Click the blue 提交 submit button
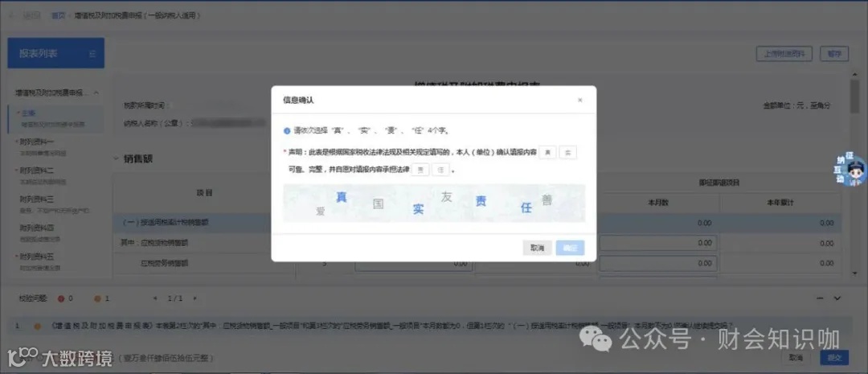The width and height of the screenshot is (868, 374). (834, 358)
